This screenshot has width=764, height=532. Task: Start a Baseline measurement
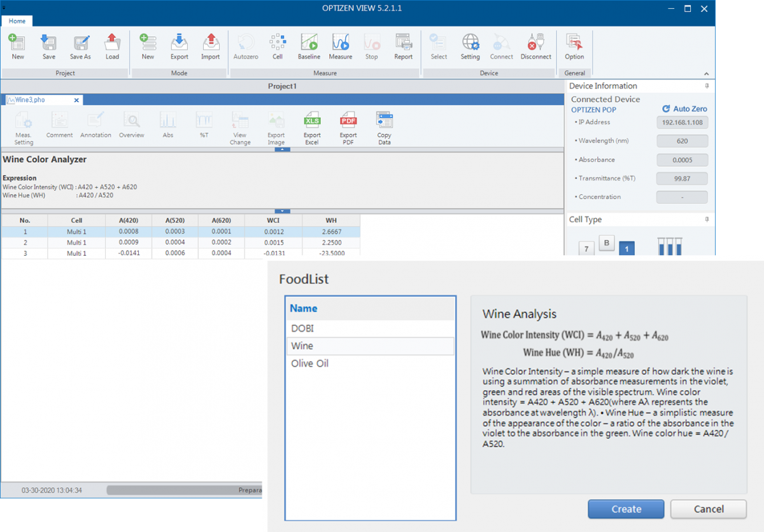[309, 47]
